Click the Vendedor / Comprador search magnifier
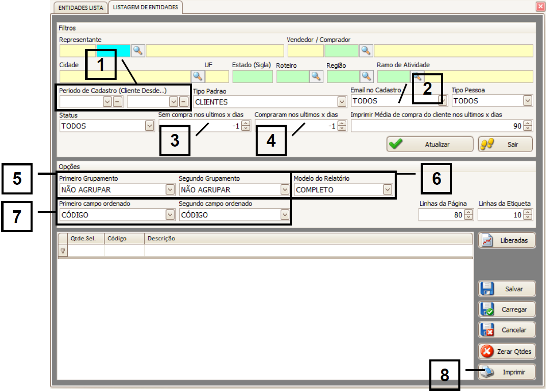The image size is (549, 392). tap(366, 50)
